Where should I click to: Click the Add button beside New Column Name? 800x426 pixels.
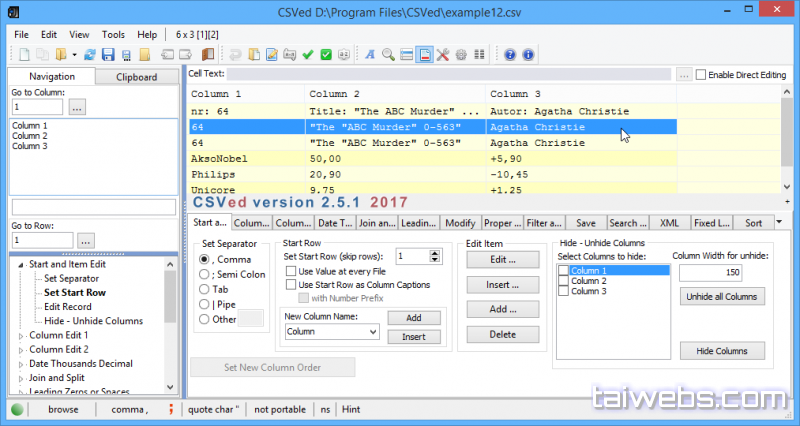[414, 318]
